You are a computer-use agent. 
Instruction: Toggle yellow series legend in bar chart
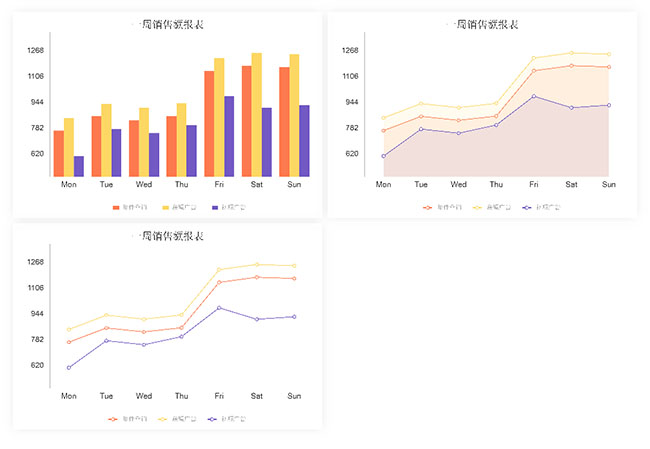[x=165, y=207]
